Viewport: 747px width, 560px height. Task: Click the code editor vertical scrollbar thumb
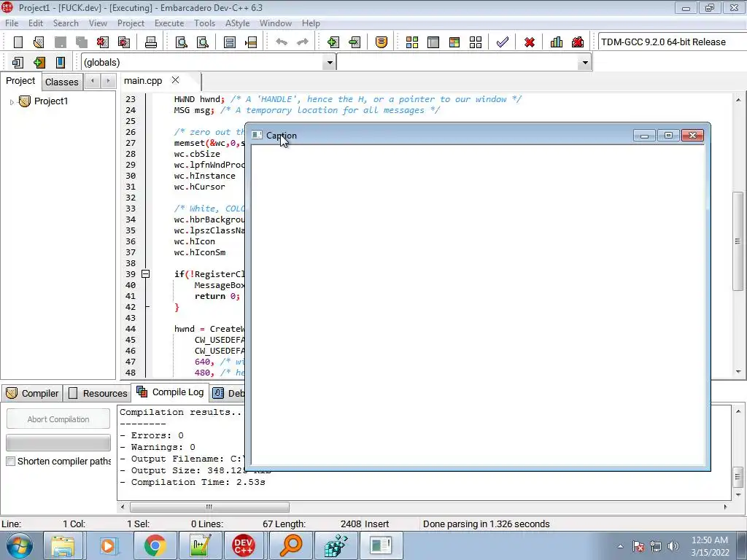tap(738, 241)
